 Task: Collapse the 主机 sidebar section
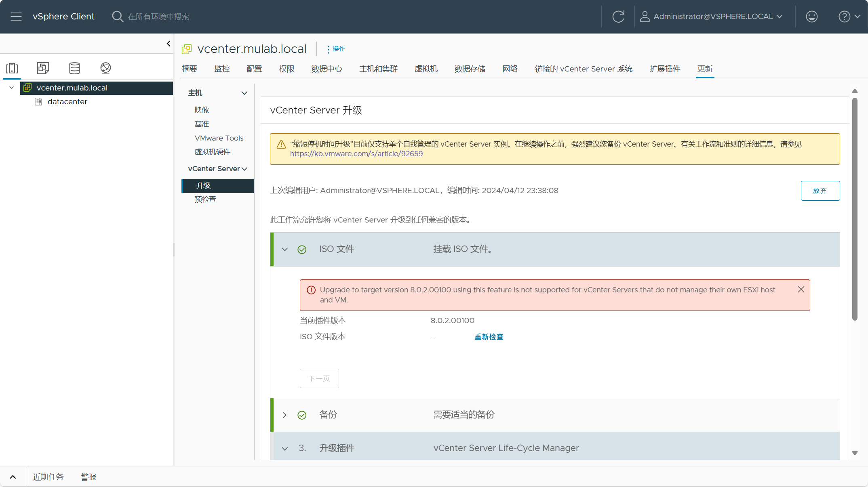244,93
